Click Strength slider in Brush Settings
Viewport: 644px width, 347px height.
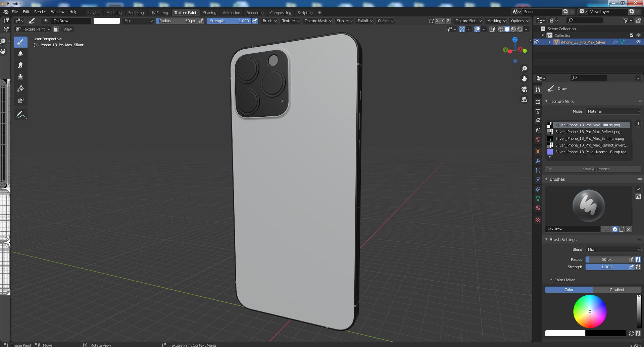tap(606, 267)
